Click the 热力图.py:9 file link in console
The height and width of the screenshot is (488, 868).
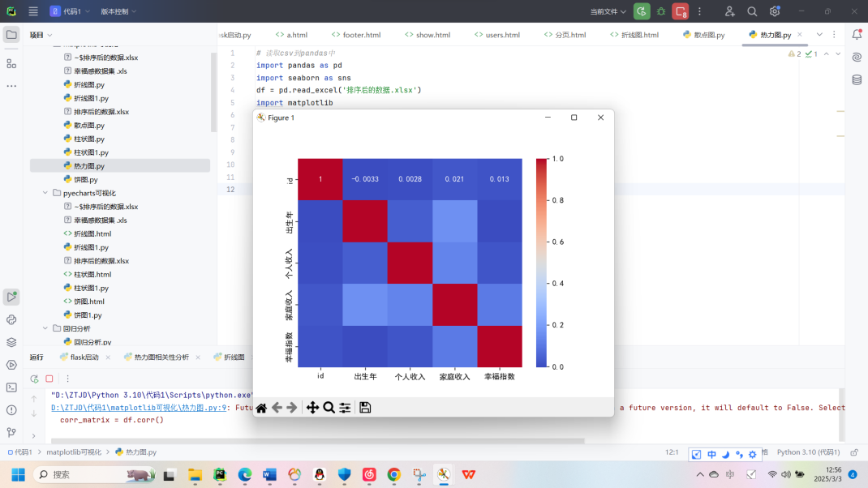point(139,408)
